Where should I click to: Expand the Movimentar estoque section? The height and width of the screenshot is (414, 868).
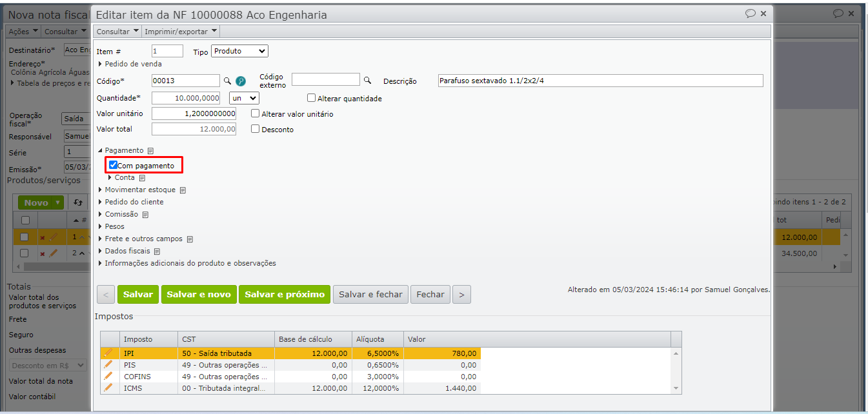click(x=100, y=190)
